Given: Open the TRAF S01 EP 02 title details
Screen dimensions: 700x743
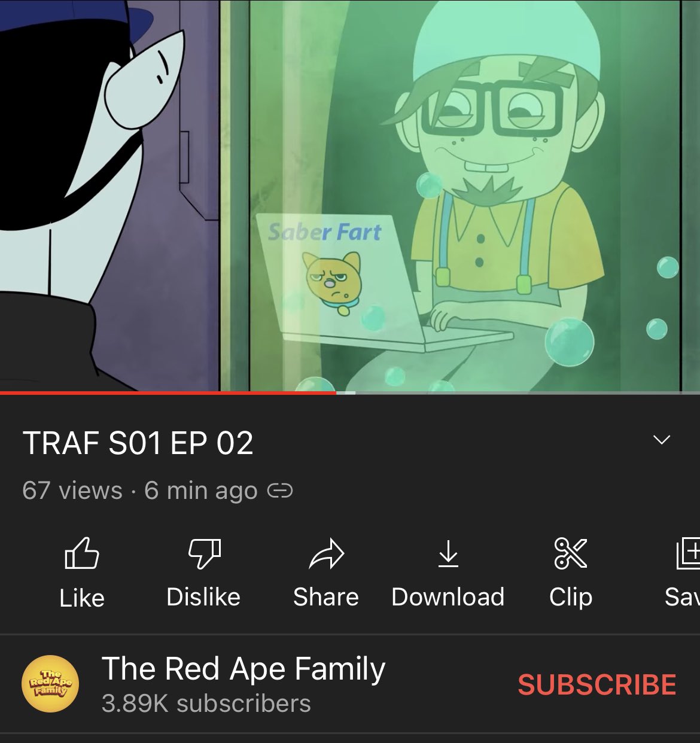Looking at the screenshot, I should coord(138,443).
